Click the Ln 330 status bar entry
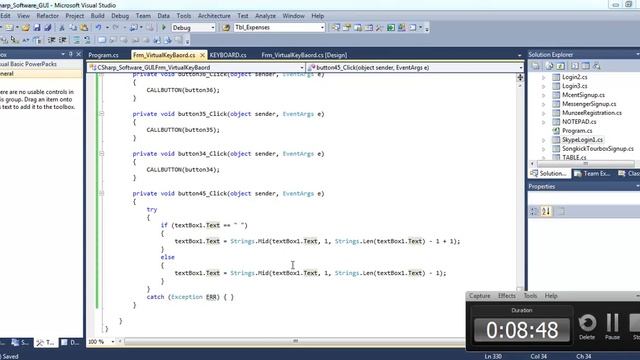 point(493,356)
